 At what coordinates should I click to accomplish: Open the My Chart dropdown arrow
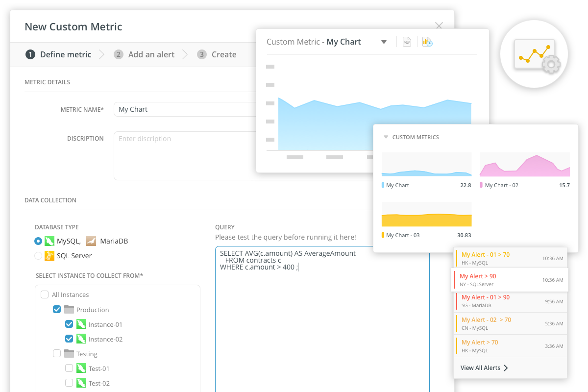[x=384, y=42]
